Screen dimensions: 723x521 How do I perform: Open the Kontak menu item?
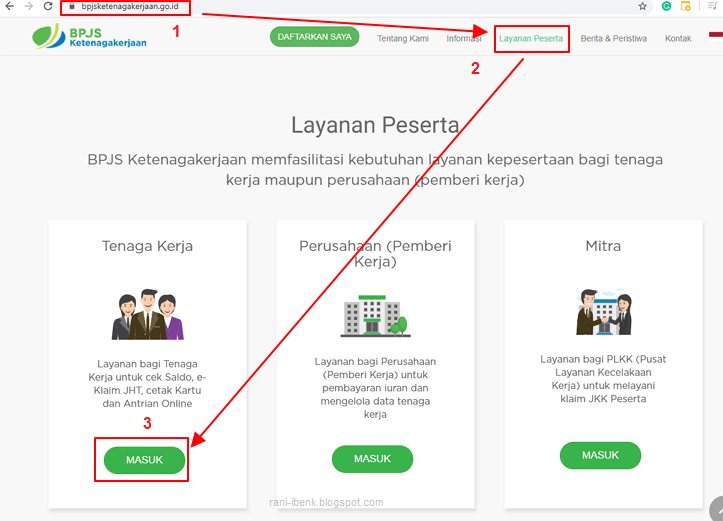pos(678,39)
